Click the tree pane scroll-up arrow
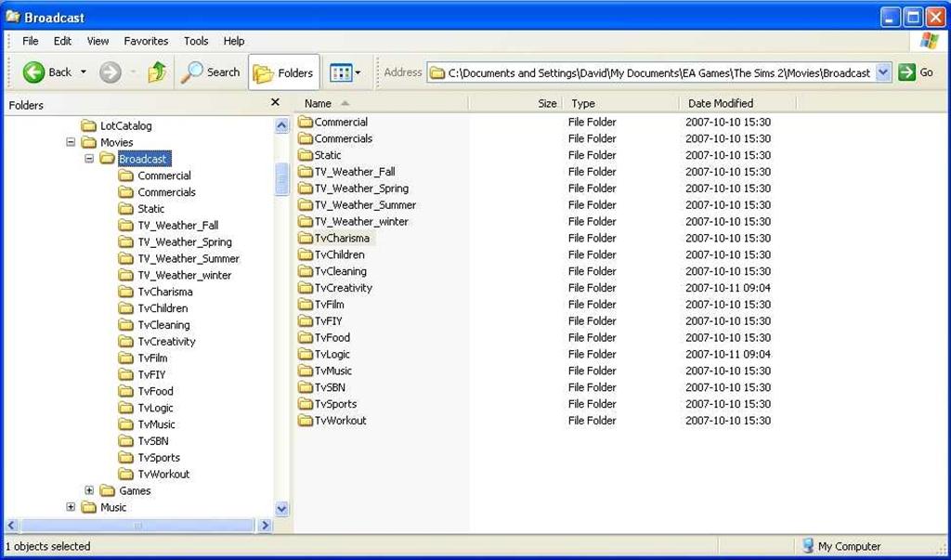Screen dimensions: 951x560 click(281, 125)
